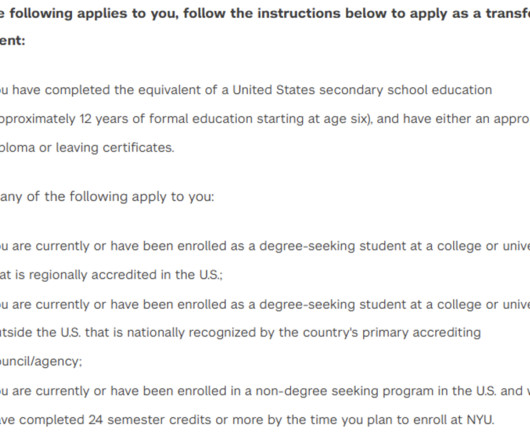530x442 pixels.
Task: Click the 'nationally recognized by the country's primary accrediting' line
Action: pyautogui.click(x=240, y=333)
